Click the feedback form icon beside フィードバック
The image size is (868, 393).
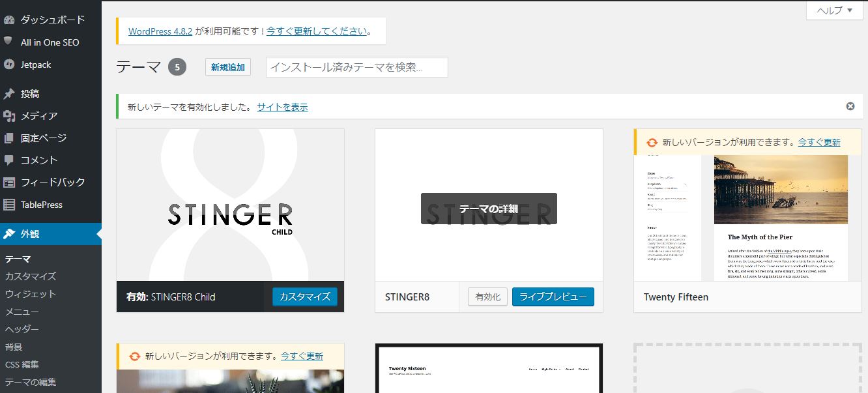[x=9, y=182]
